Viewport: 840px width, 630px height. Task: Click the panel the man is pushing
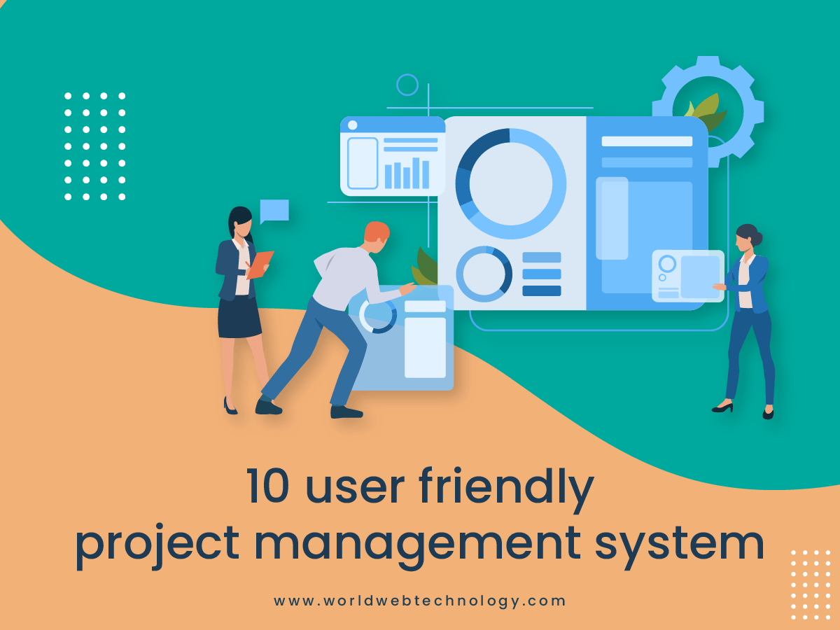(402, 337)
